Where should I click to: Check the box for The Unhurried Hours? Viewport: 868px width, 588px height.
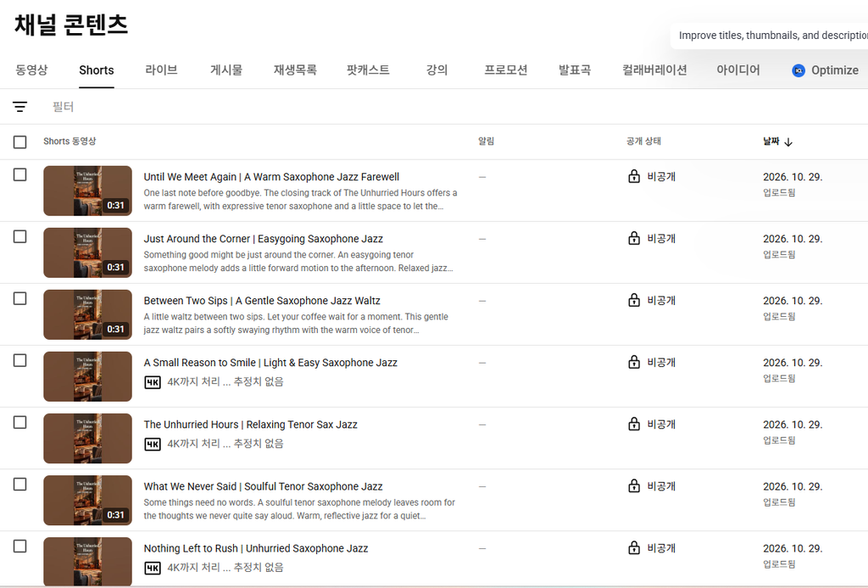click(x=20, y=423)
